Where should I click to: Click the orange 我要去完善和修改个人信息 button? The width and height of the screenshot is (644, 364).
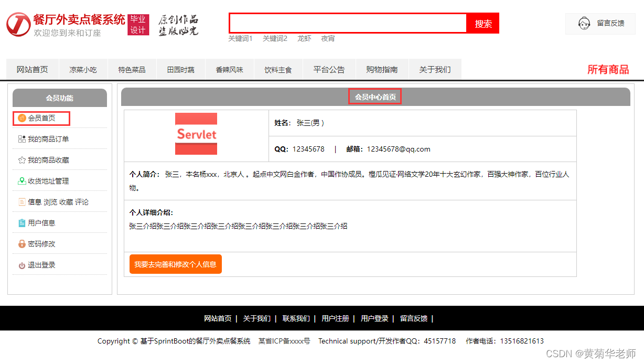(x=175, y=264)
